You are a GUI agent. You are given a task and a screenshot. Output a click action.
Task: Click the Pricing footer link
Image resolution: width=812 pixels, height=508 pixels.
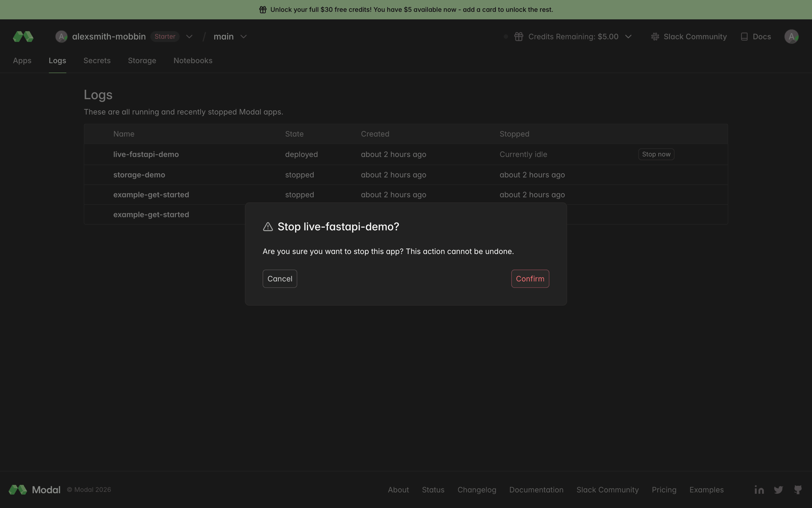(x=664, y=490)
